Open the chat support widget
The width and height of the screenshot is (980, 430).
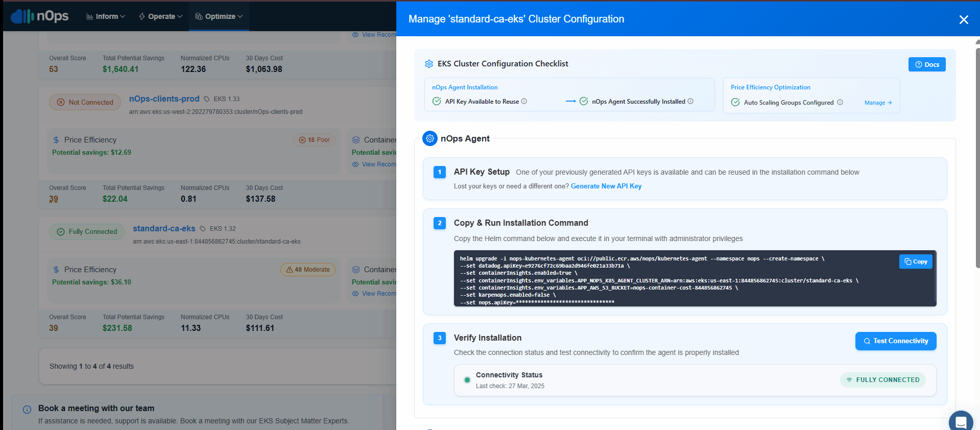(961, 422)
